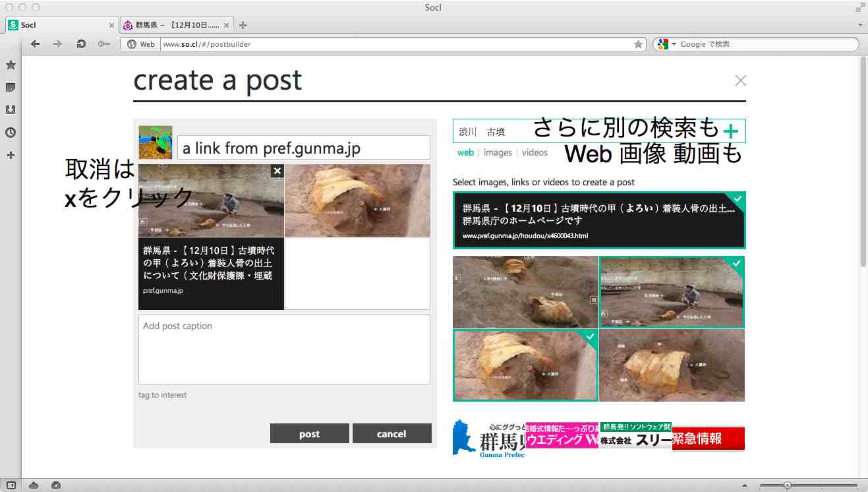Screen dimensions: 868x492
Task: Click the password manager key icon
Action: 103,44
